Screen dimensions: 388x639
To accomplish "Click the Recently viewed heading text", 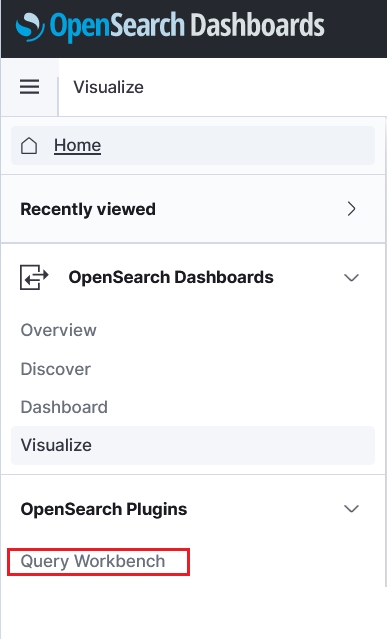I will click(88, 209).
